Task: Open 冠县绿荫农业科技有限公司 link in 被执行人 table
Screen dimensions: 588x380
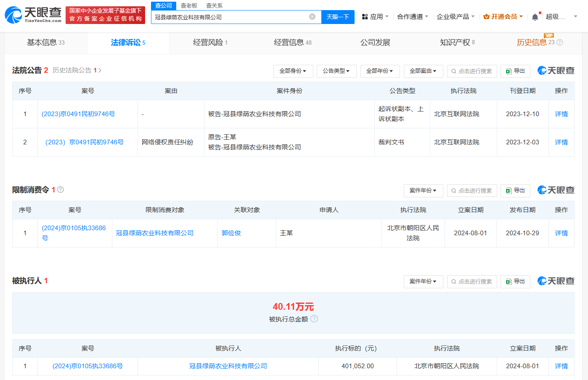Action: tap(228, 366)
